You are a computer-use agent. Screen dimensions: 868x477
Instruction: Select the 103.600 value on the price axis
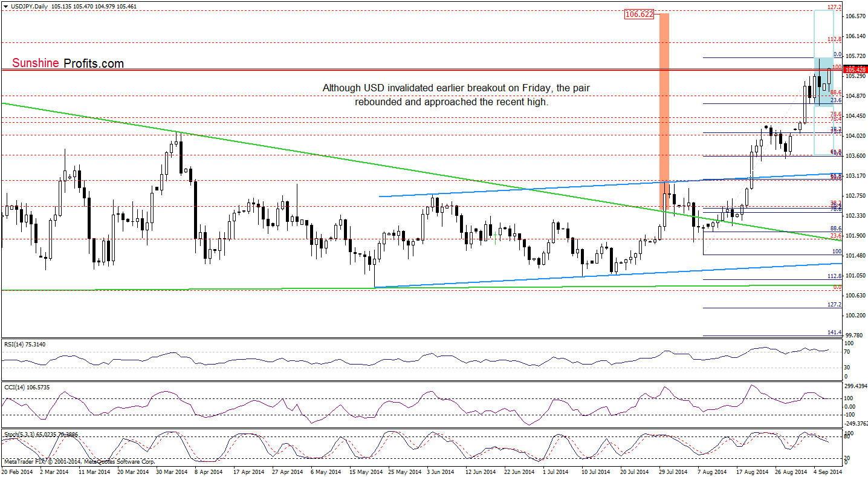855,156
